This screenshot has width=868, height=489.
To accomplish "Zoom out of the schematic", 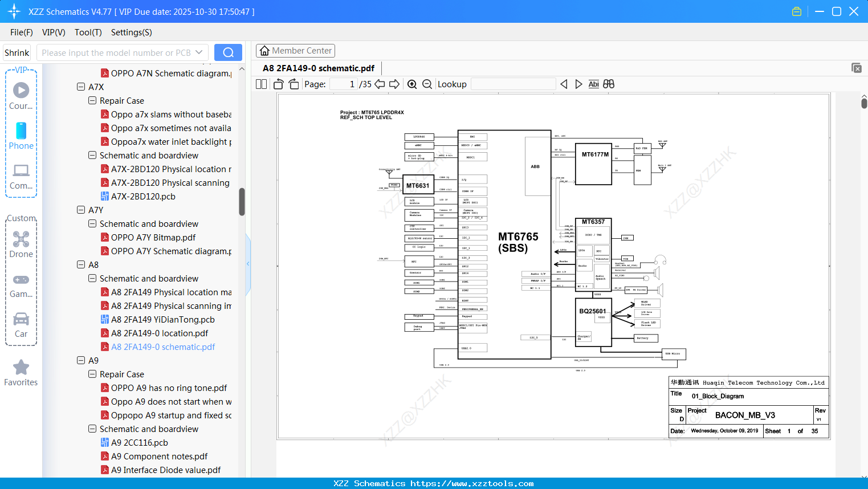I will (x=426, y=84).
